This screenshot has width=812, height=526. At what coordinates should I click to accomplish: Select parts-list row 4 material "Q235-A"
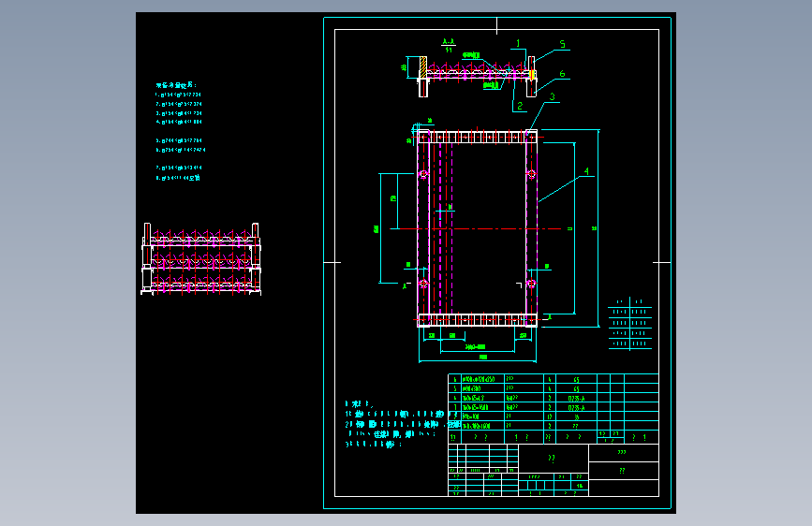576,398
